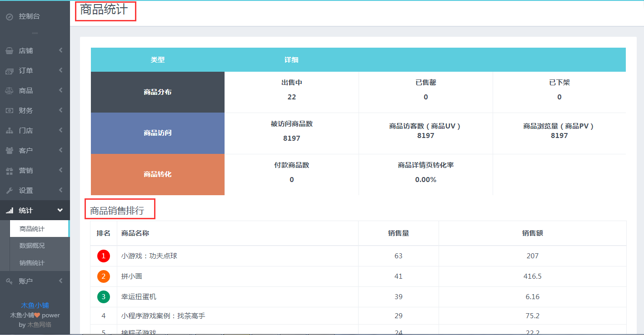The height and width of the screenshot is (335, 644).
Task: Click the 账户 key icon
Action: [9, 281]
